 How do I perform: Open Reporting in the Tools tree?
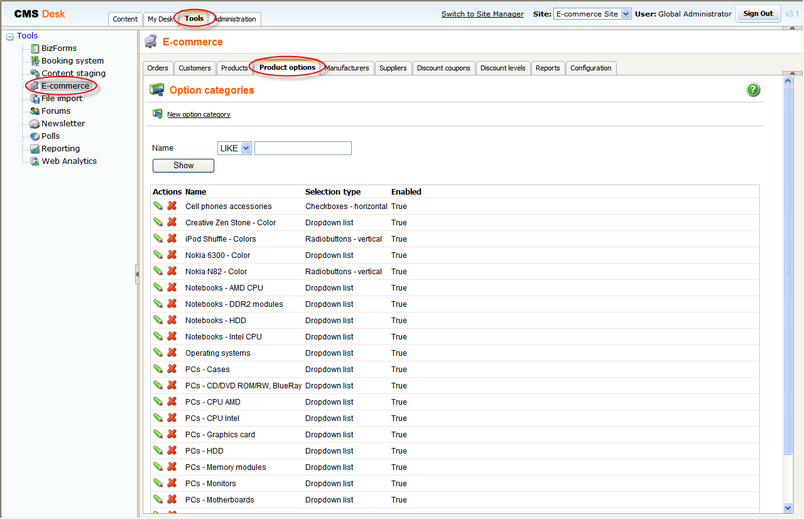pos(61,149)
